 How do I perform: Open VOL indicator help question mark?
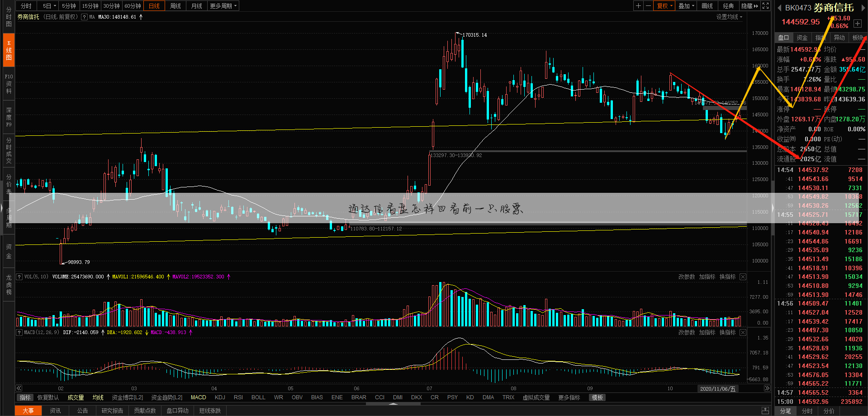pyautogui.click(x=19, y=277)
